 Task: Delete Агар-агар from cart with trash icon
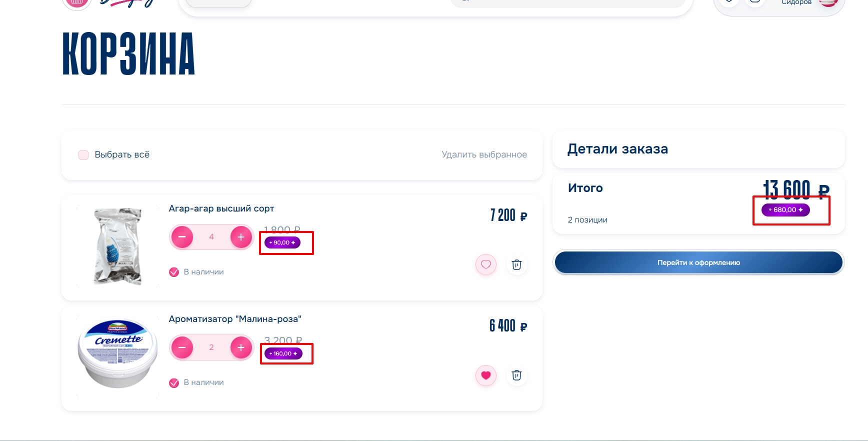pyautogui.click(x=516, y=264)
